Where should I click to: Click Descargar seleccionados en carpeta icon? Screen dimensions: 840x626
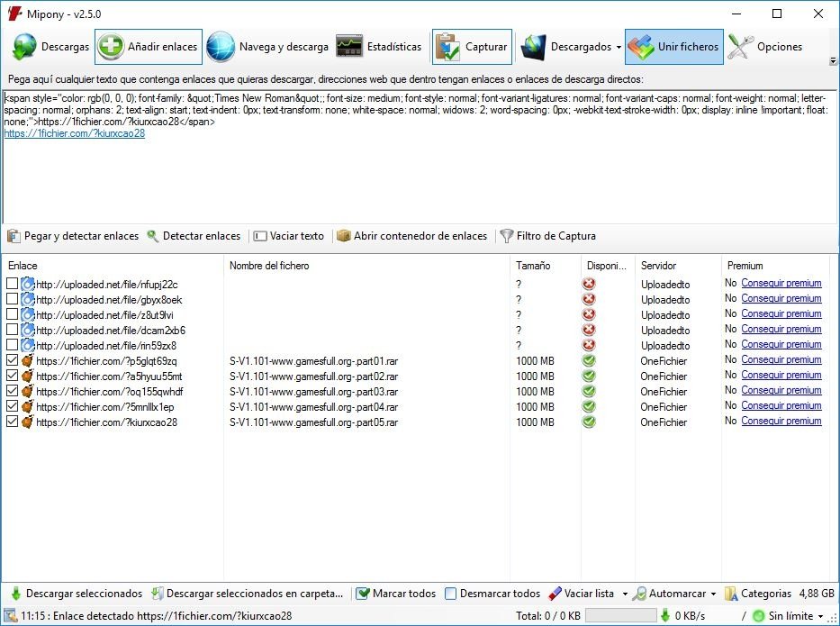click(x=157, y=594)
